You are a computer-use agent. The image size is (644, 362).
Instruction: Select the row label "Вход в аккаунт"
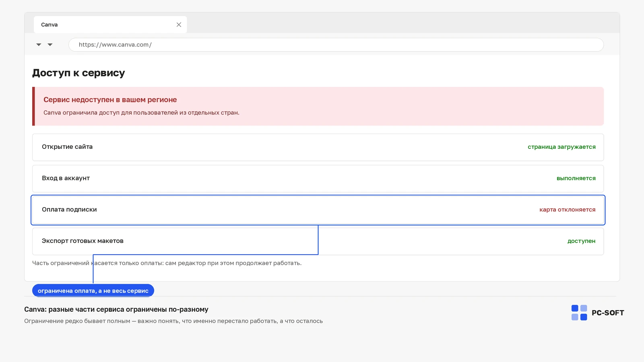coord(66,178)
